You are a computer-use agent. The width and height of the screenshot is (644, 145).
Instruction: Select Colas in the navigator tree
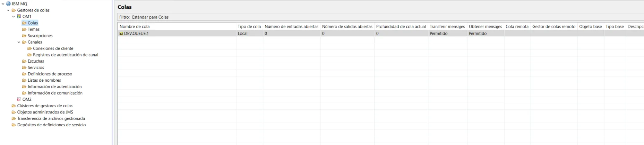[x=33, y=23]
